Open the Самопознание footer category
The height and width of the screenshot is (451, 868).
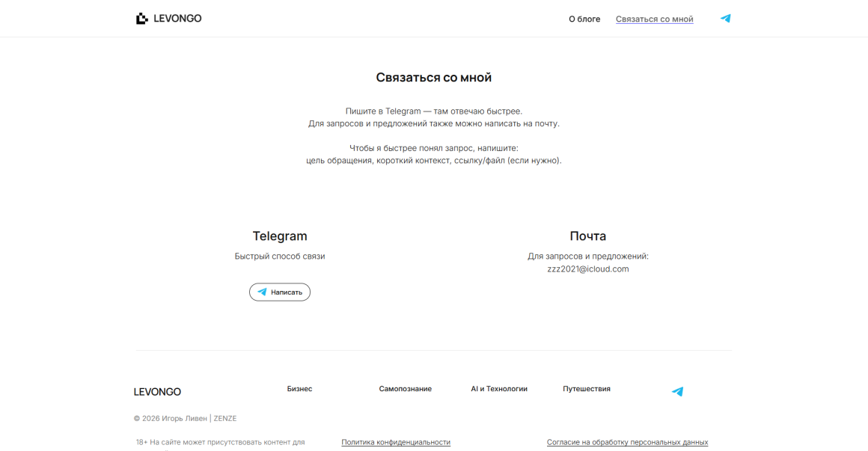(x=405, y=389)
